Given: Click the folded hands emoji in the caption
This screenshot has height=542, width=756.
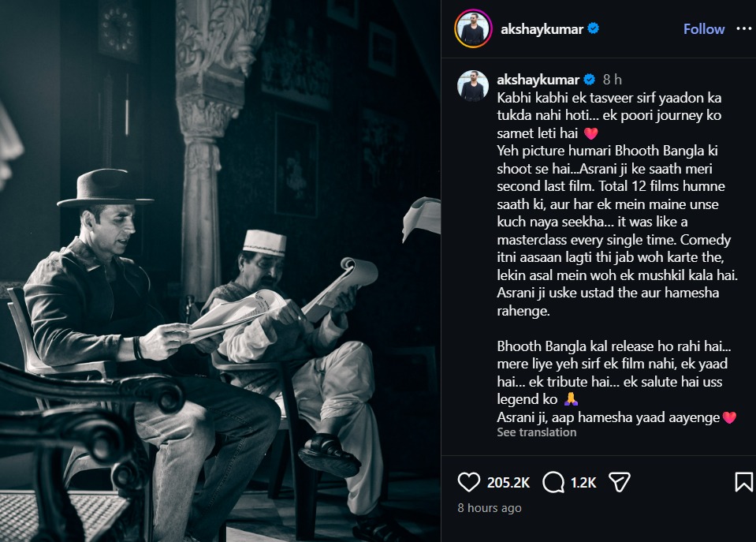Looking at the screenshot, I should click(571, 399).
